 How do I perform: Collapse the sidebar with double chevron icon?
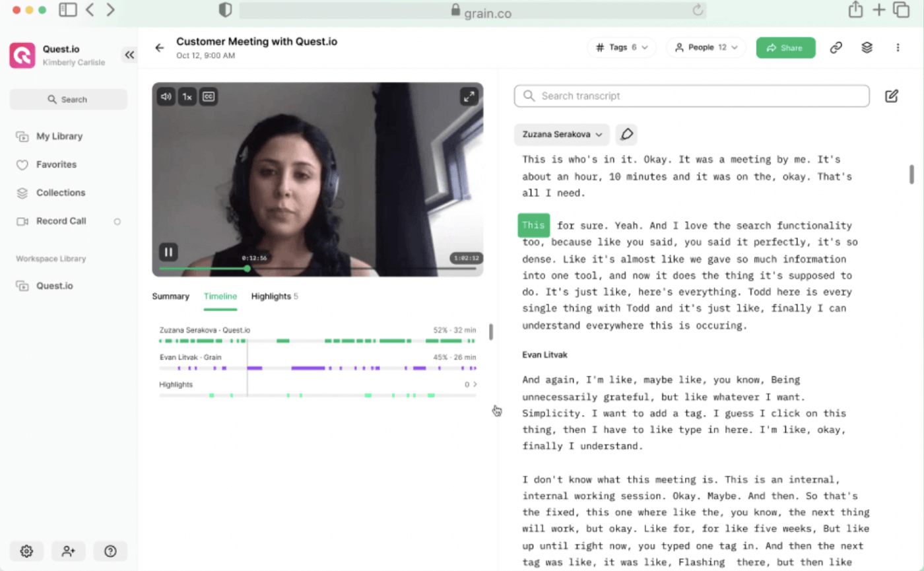point(129,55)
